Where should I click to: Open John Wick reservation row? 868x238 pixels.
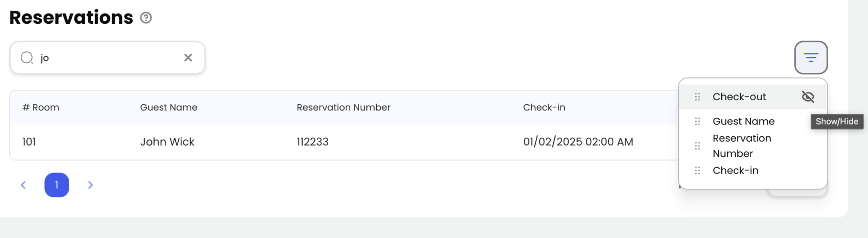pyautogui.click(x=167, y=142)
